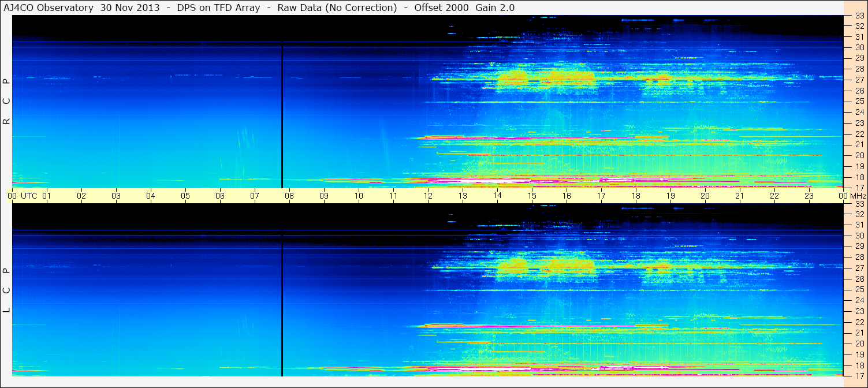Click the "R C P" upper panel label

pos(7,101)
